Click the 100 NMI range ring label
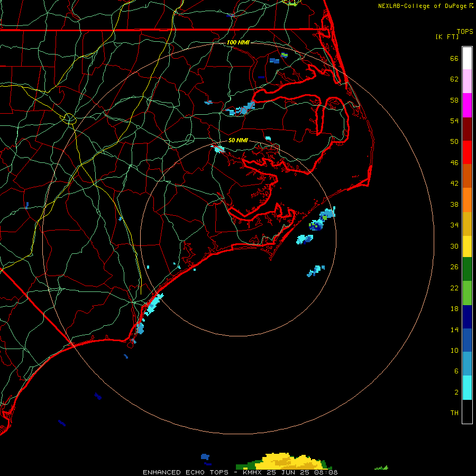476x476 pixels. (x=238, y=42)
